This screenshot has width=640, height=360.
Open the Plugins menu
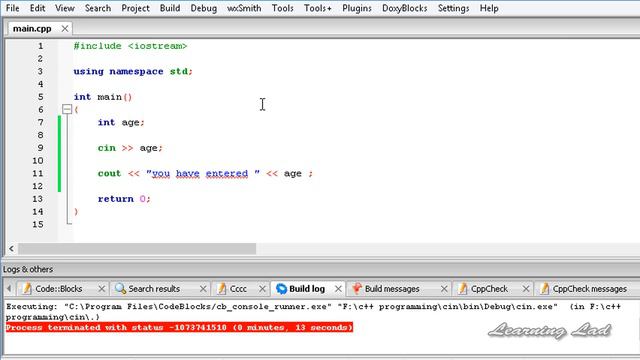point(357,8)
